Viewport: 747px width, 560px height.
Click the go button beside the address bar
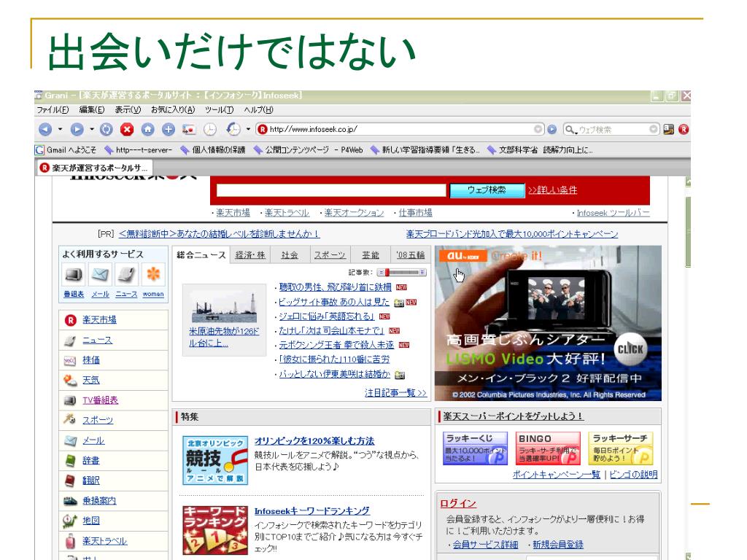point(551,129)
